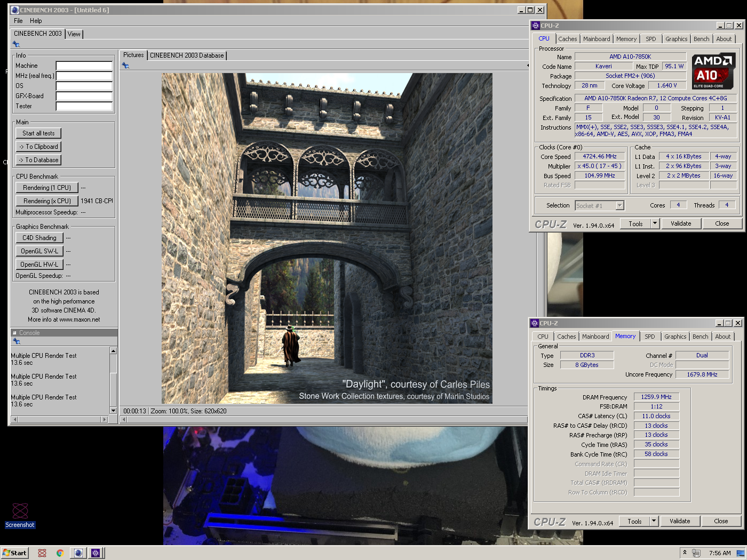Run the C4D Shading test
Viewport: 747px width, 560px height.
(39, 238)
